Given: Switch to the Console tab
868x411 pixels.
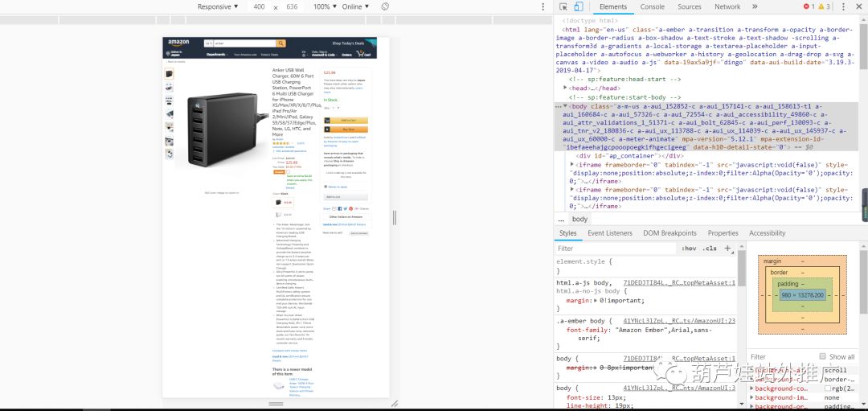Looking at the screenshot, I should pyautogui.click(x=652, y=6).
